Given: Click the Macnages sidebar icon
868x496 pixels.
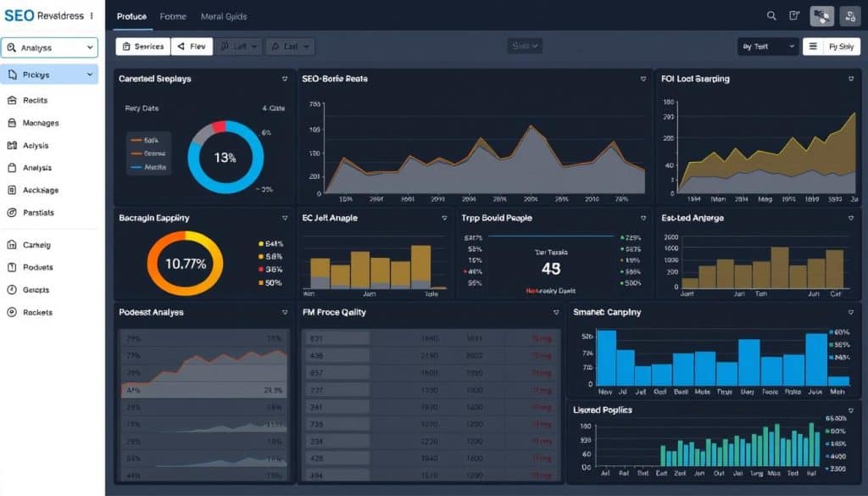Looking at the screenshot, I should tap(12, 123).
